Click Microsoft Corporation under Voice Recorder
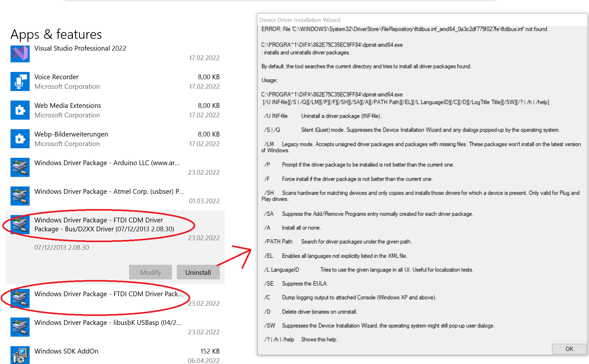The height and width of the screenshot is (364, 589). 67,87
